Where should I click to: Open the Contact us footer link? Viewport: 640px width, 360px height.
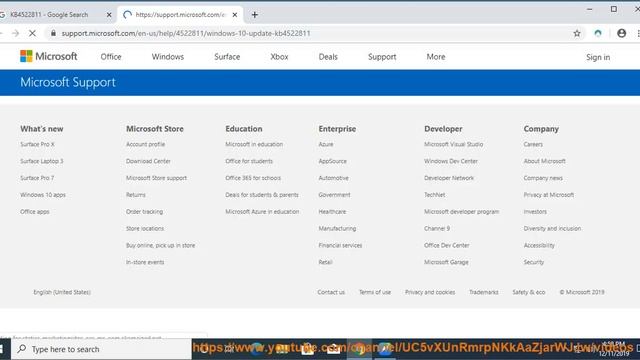point(331,292)
